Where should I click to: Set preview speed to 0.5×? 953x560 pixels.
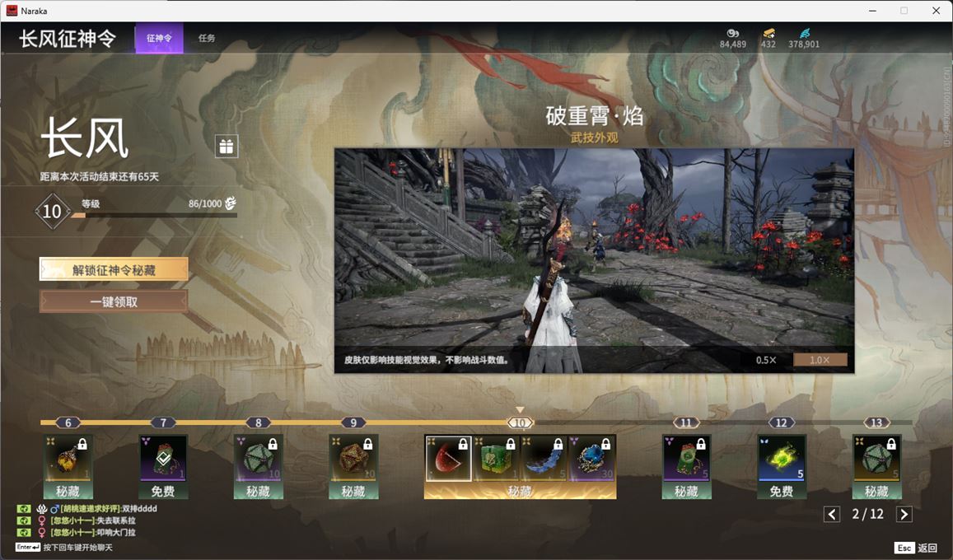(766, 360)
